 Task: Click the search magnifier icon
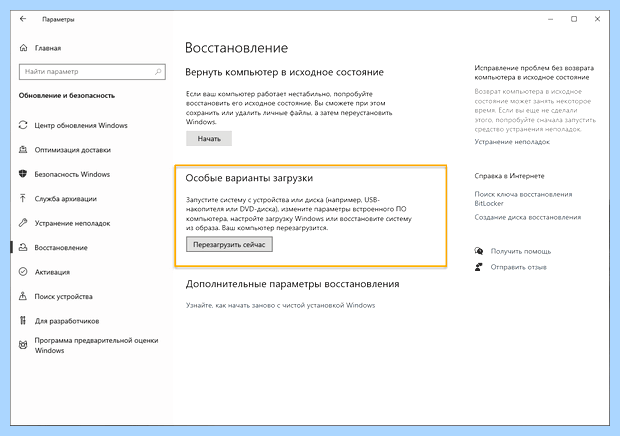pyautogui.click(x=158, y=72)
